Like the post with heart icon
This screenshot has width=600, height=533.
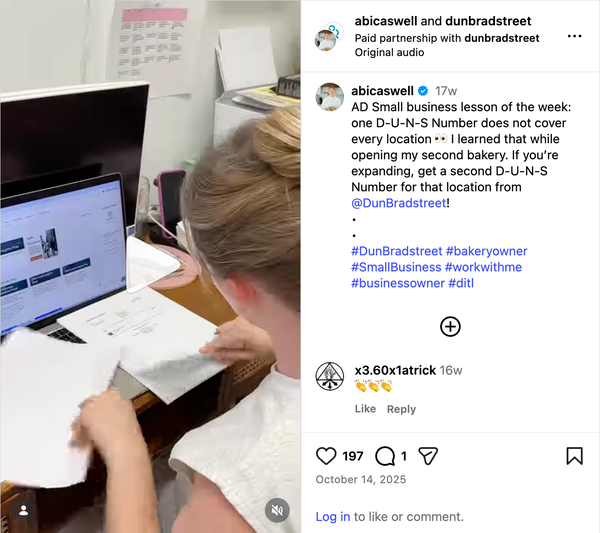click(x=326, y=456)
